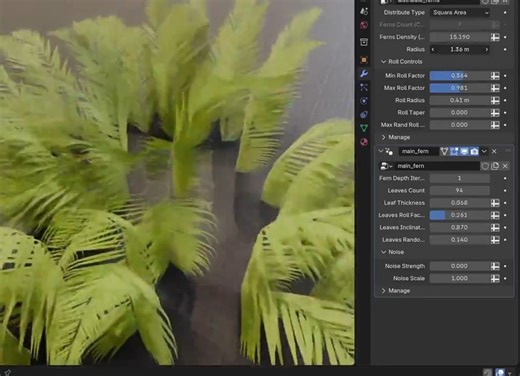This screenshot has height=376, width=520.
Task: Toggle attribute input for Noise Strength
Action: 495,266
